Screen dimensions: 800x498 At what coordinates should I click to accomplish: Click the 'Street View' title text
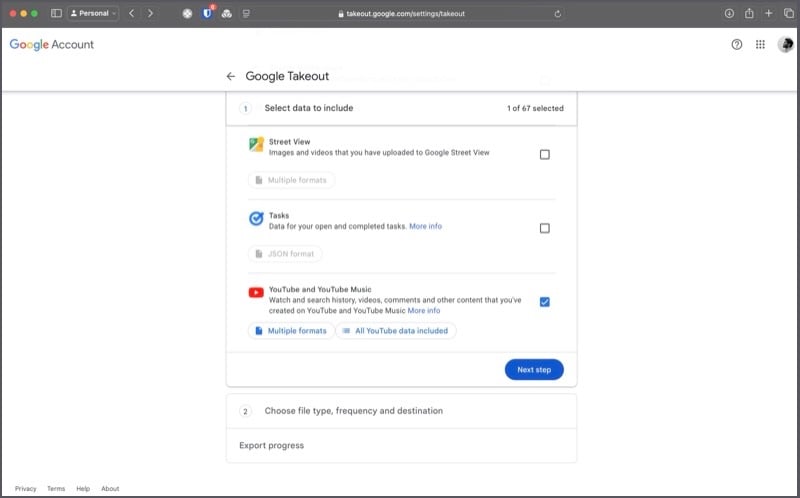[x=289, y=142]
